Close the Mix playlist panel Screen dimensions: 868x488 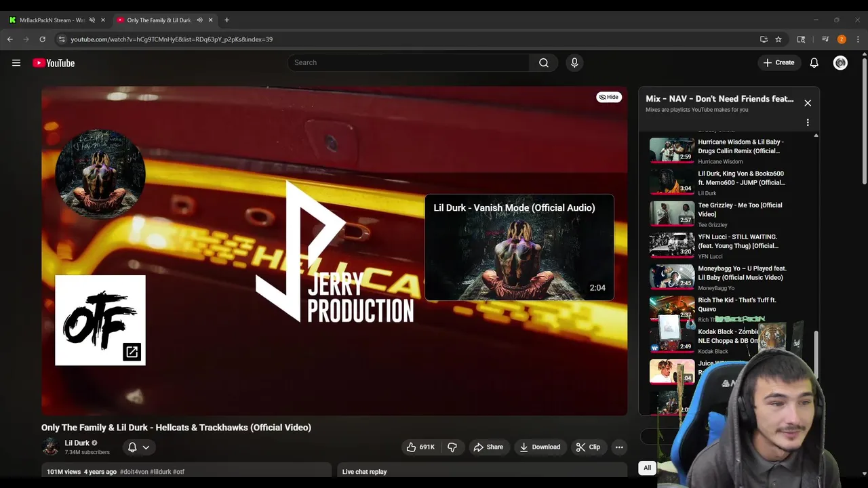click(x=808, y=103)
